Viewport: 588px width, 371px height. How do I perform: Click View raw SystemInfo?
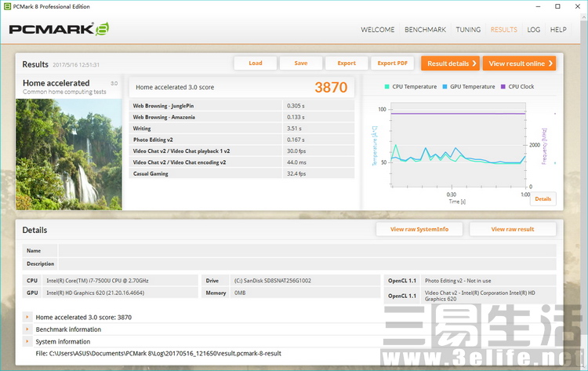[419, 229]
